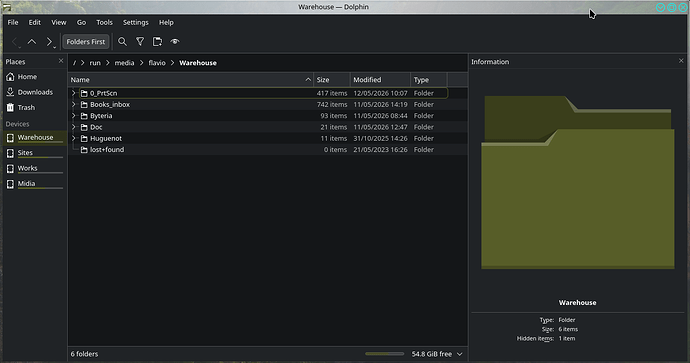
Task: Toggle show hidden files eye icon
Action: (x=175, y=42)
